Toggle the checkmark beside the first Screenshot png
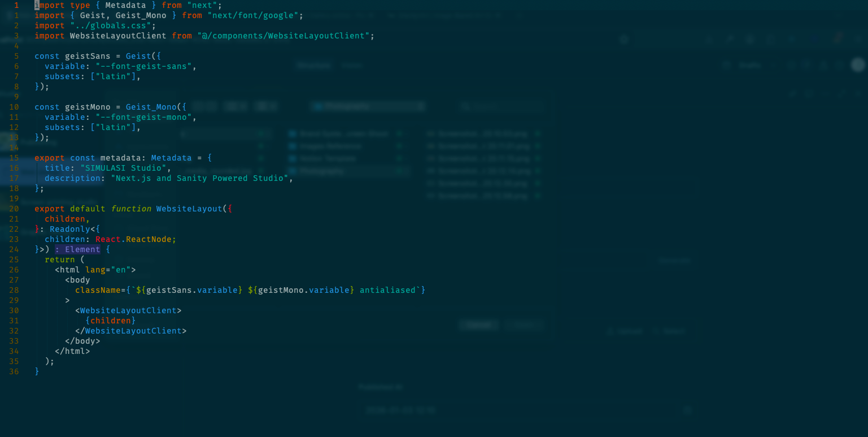The image size is (868, 437). 538,133
